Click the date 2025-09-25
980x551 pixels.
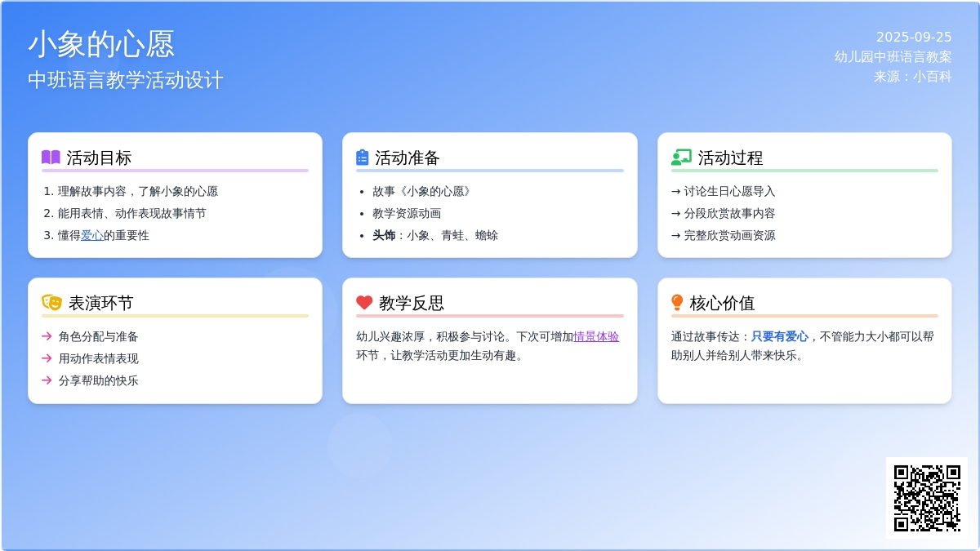pos(913,37)
